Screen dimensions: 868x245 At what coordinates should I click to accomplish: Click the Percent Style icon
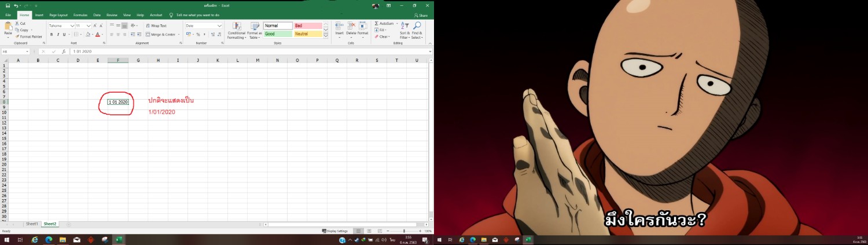coord(197,35)
